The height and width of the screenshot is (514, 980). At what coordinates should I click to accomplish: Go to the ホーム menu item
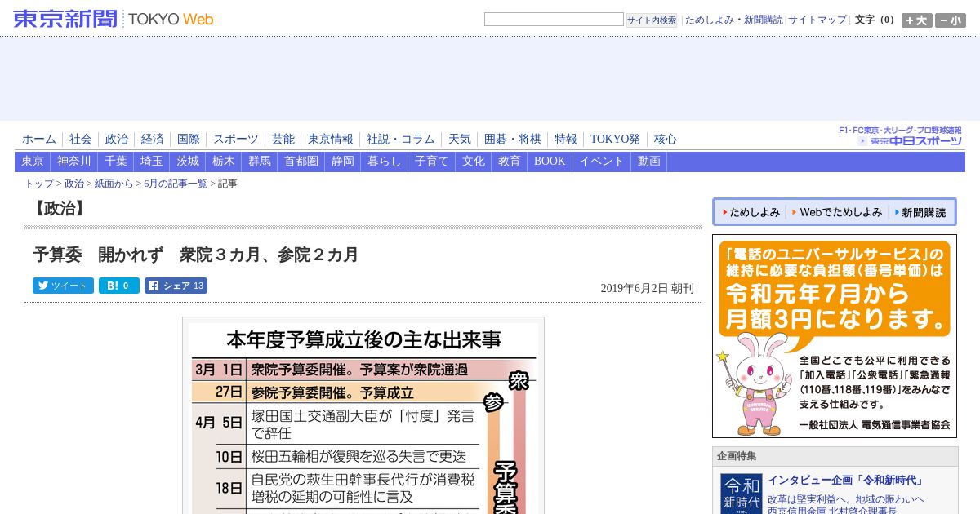pyautogui.click(x=39, y=140)
